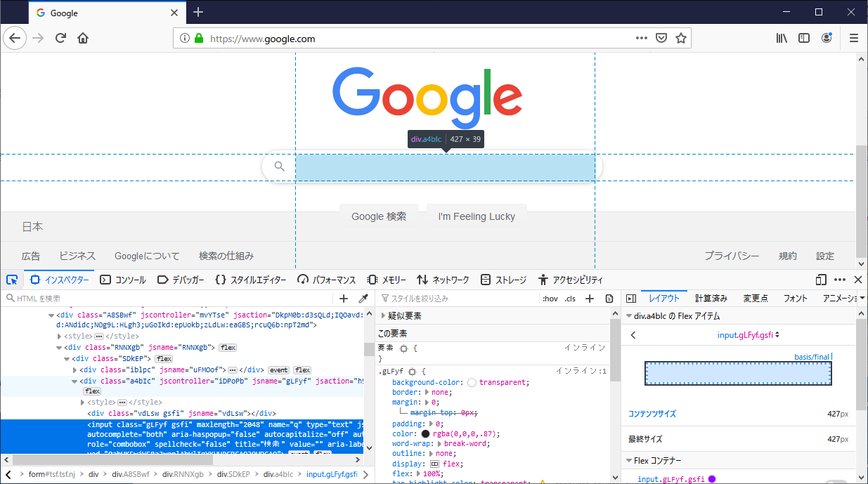Click I'm Feeling Lucky button

click(x=477, y=216)
